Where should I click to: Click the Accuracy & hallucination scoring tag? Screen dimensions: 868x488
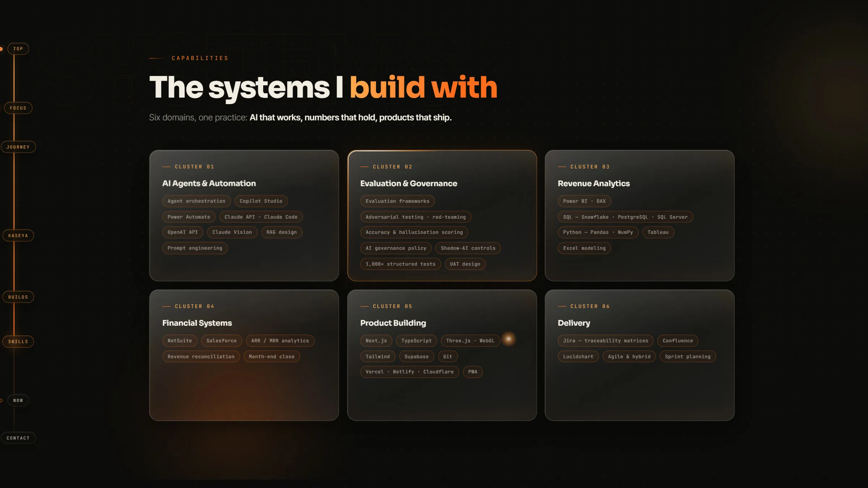click(414, 232)
